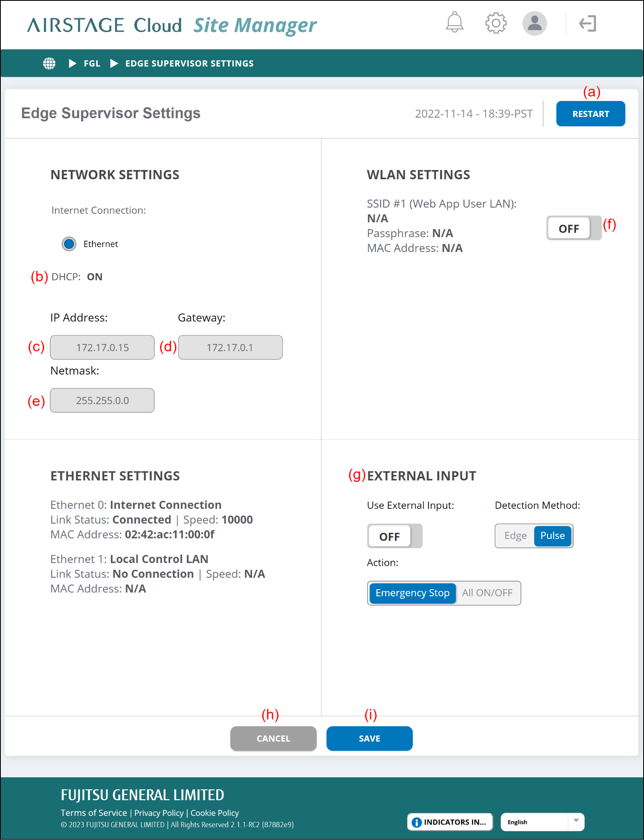Select the Ethernet radio button
644x840 pixels.
click(69, 244)
